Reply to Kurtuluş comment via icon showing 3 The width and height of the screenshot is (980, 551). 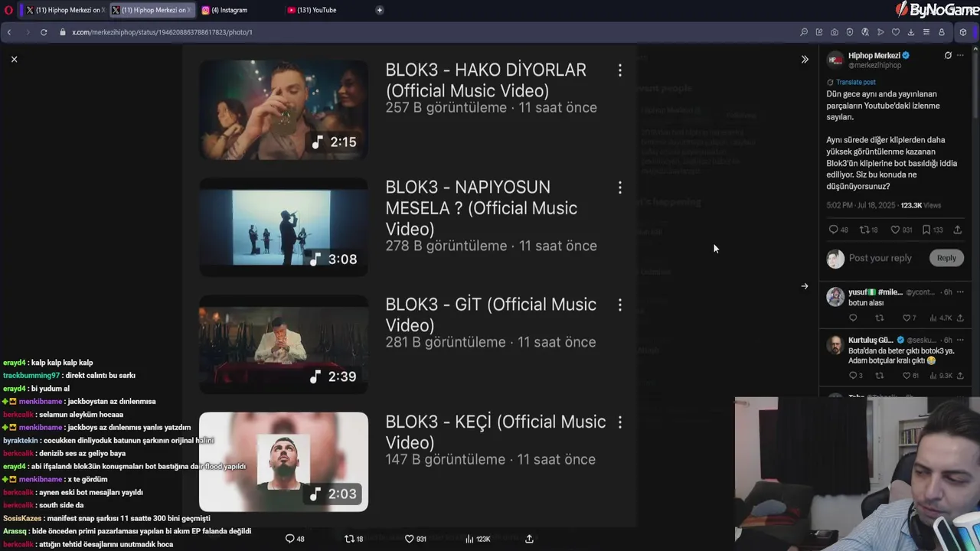pos(856,376)
